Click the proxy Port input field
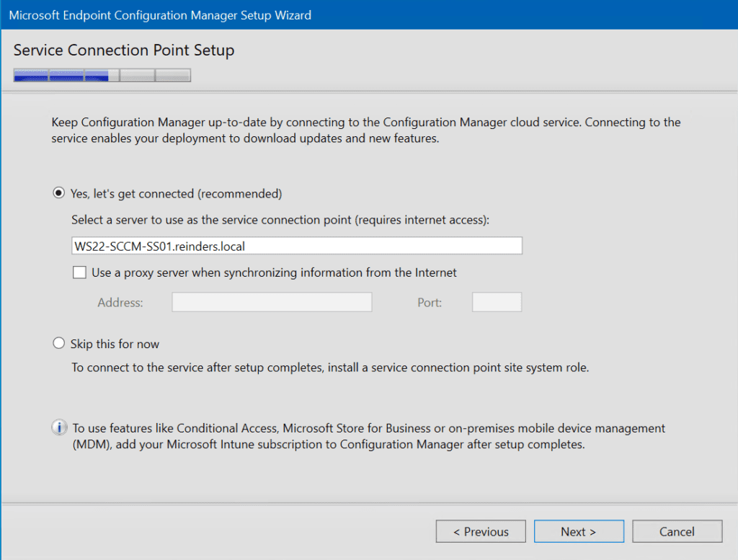 click(497, 302)
